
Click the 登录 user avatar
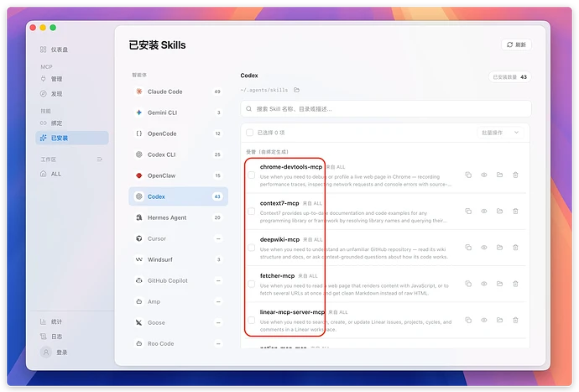tap(46, 352)
